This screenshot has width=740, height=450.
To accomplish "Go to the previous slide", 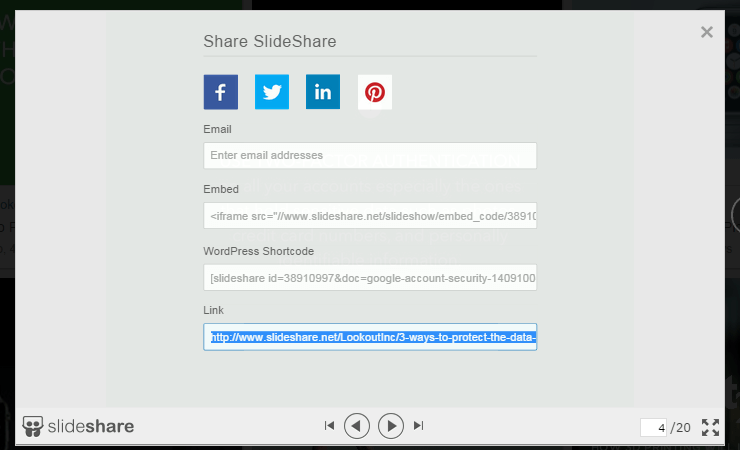I will pyautogui.click(x=357, y=426).
